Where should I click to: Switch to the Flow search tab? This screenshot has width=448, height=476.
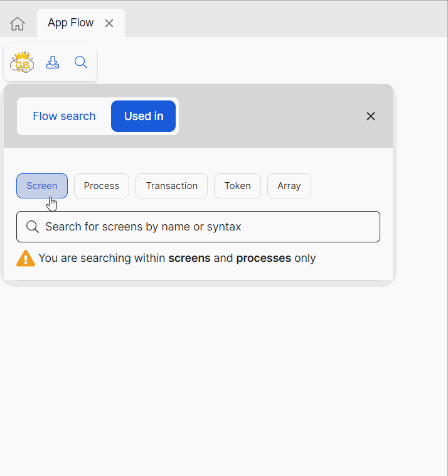click(x=64, y=116)
